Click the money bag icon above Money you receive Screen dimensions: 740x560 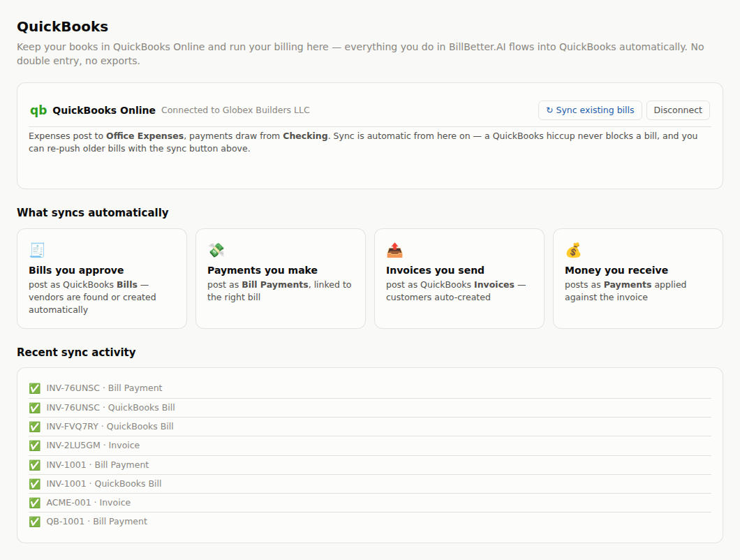click(x=573, y=250)
